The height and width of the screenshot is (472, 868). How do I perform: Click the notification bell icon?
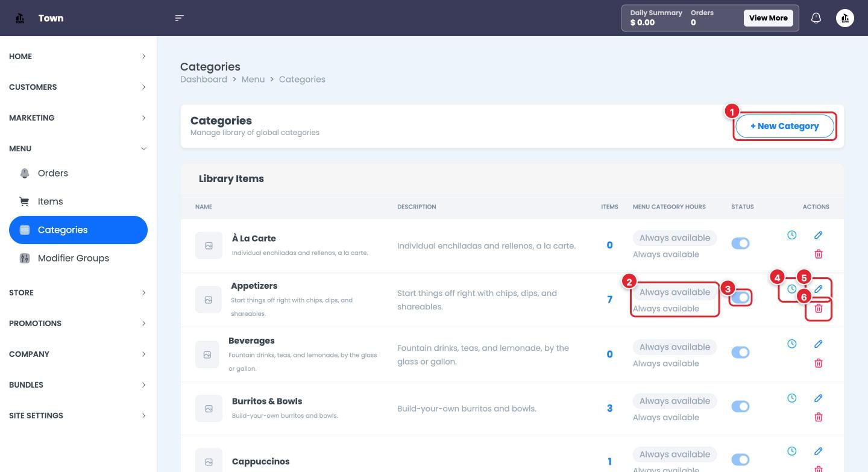[816, 18]
